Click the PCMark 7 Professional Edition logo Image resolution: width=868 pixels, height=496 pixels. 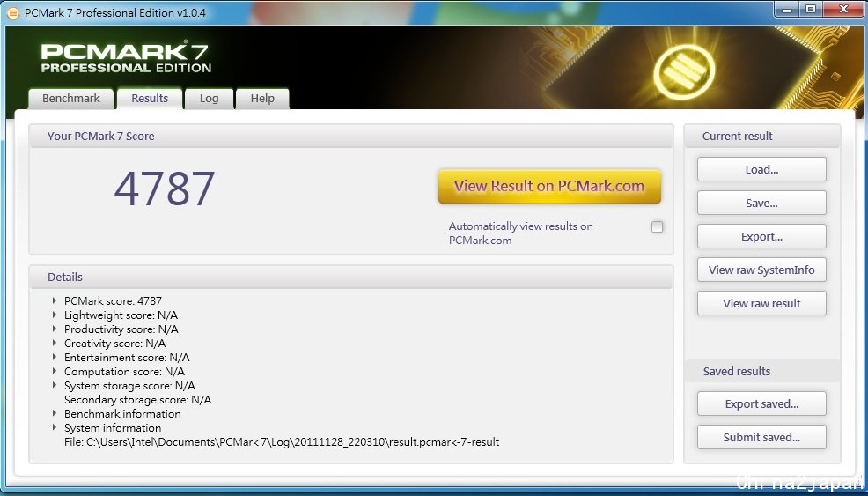coord(126,58)
